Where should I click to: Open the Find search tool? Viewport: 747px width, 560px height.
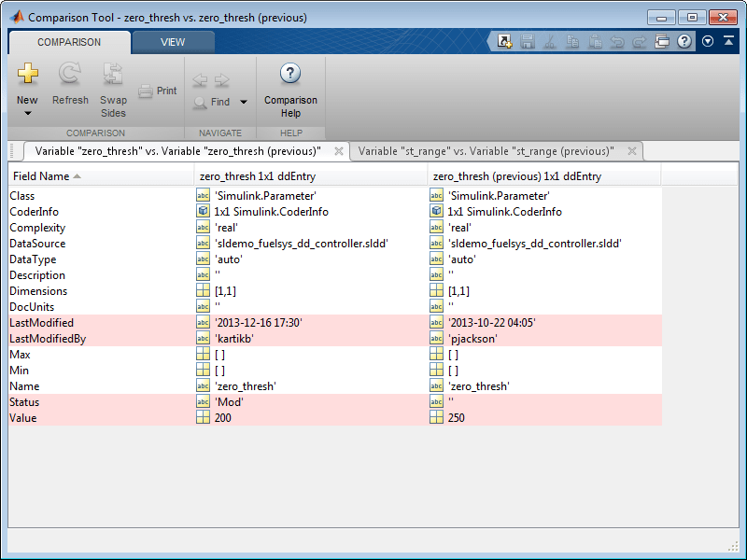(212, 102)
